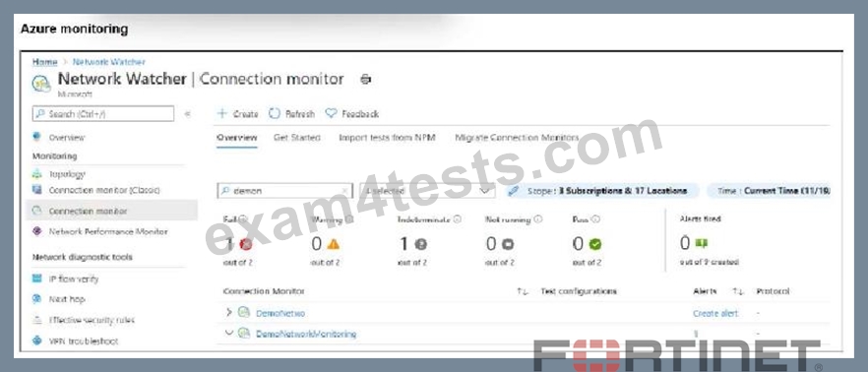Click the Create alert link
Viewport: 868px width, 372px height.
tap(715, 313)
